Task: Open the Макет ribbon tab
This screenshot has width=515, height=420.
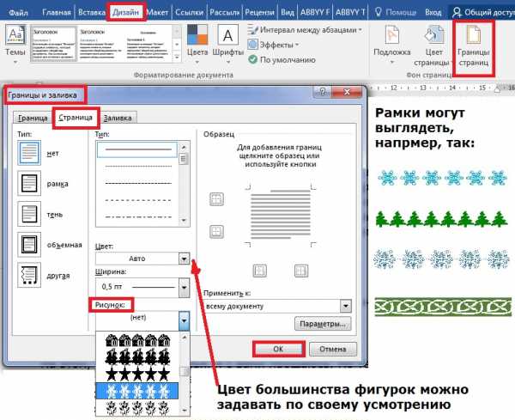Action: 157,13
